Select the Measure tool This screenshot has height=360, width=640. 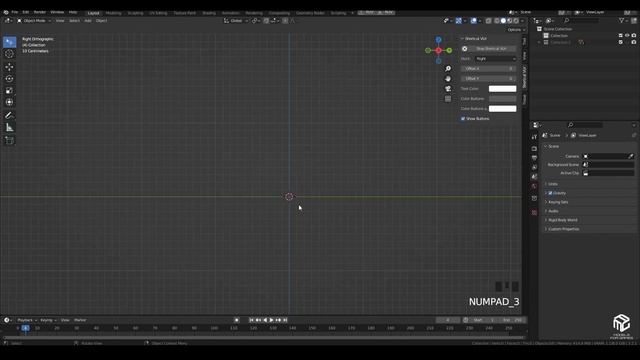click(x=9, y=128)
